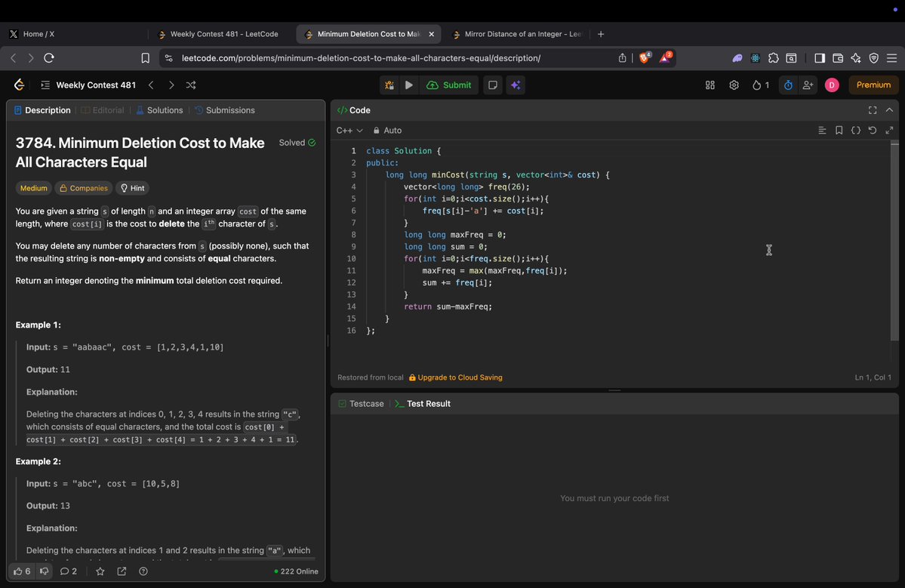Toggle the Auto lock setting
Viewport: 905px width, 588px height.
tap(387, 131)
